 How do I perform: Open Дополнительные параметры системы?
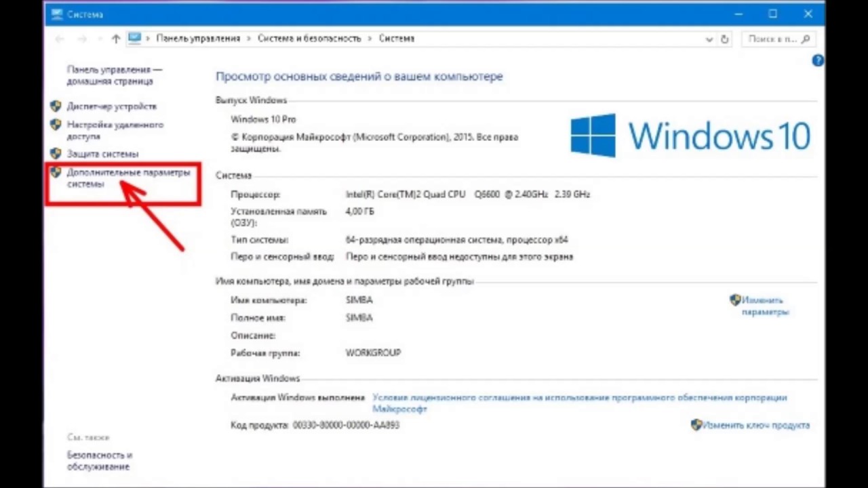pos(128,178)
